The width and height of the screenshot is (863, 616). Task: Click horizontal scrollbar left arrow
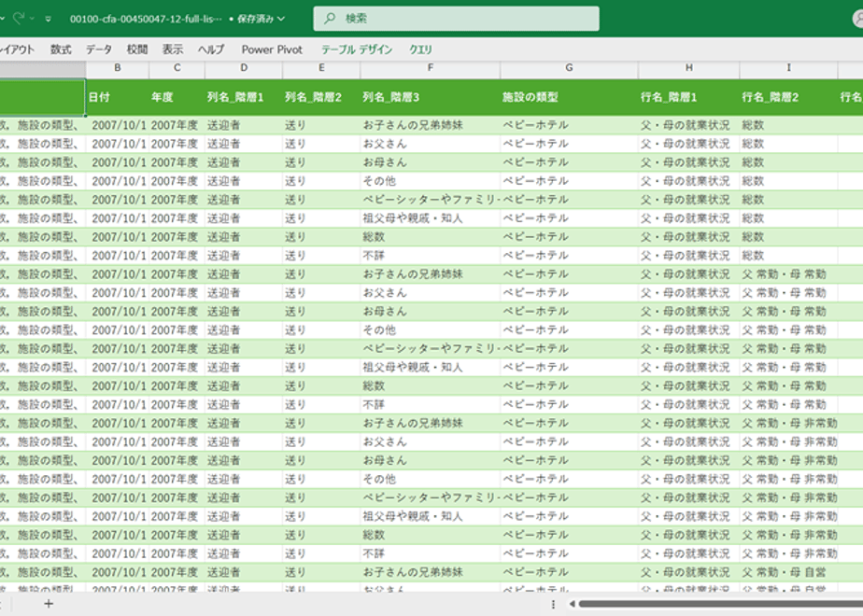click(572, 604)
